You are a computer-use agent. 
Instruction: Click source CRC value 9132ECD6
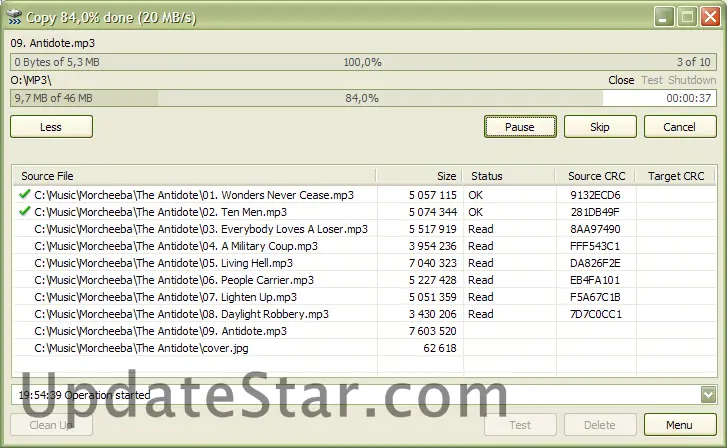pyautogui.click(x=595, y=195)
